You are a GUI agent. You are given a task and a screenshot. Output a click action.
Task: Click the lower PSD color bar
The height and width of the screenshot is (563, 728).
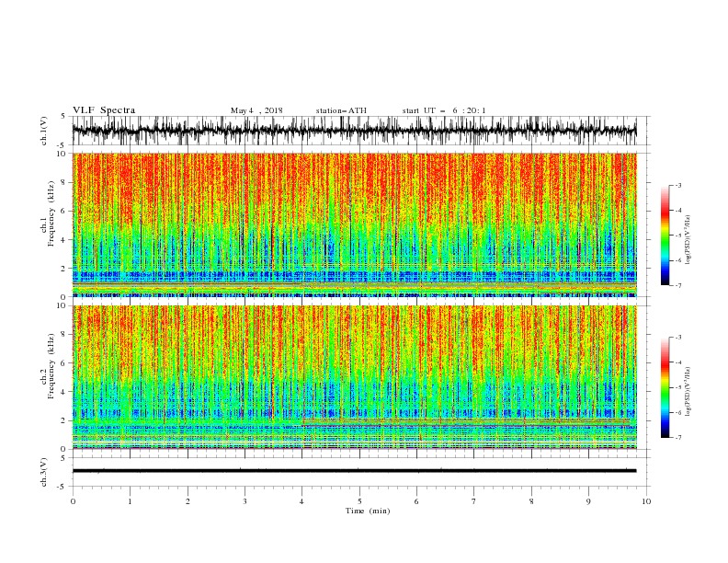665,387
